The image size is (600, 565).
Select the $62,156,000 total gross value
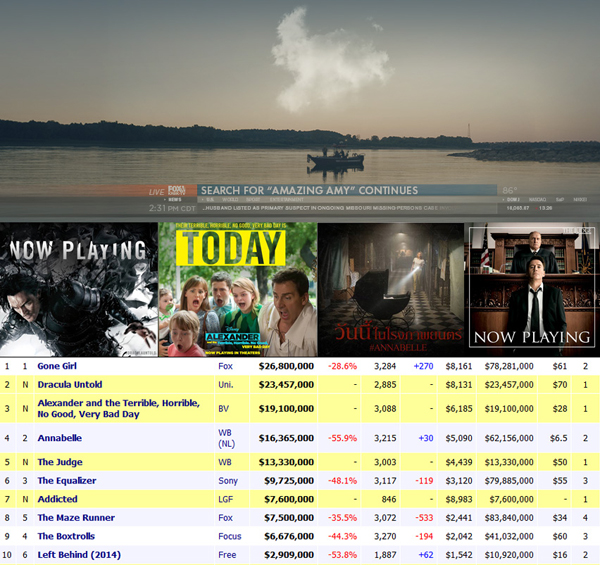click(x=509, y=438)
